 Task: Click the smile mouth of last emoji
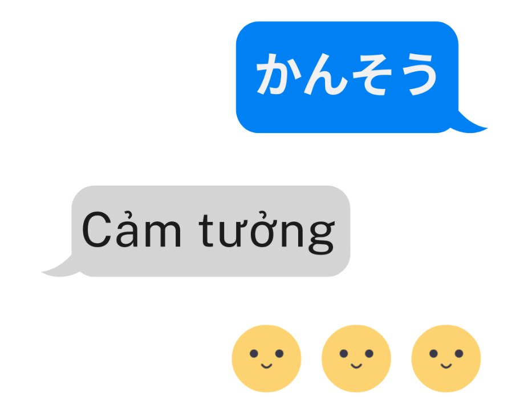pos(446,366)
